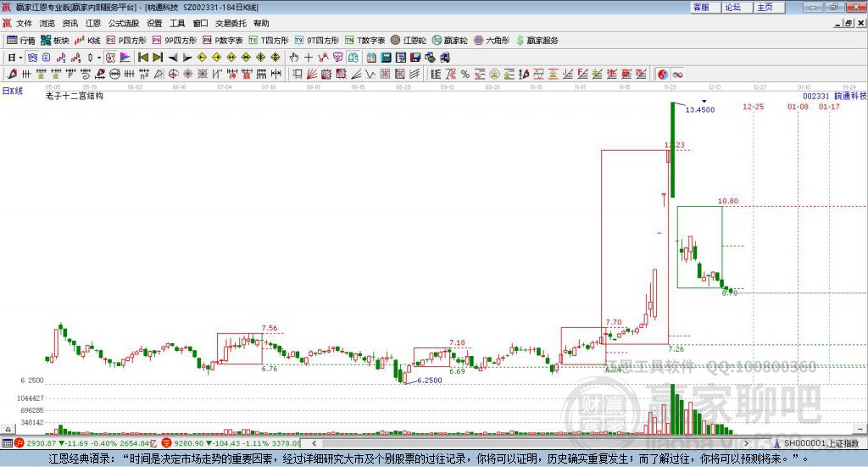This screenshot has height=467, width=868.
Task: Click the 论坛 forum button
Action: [x=737, y=7]
